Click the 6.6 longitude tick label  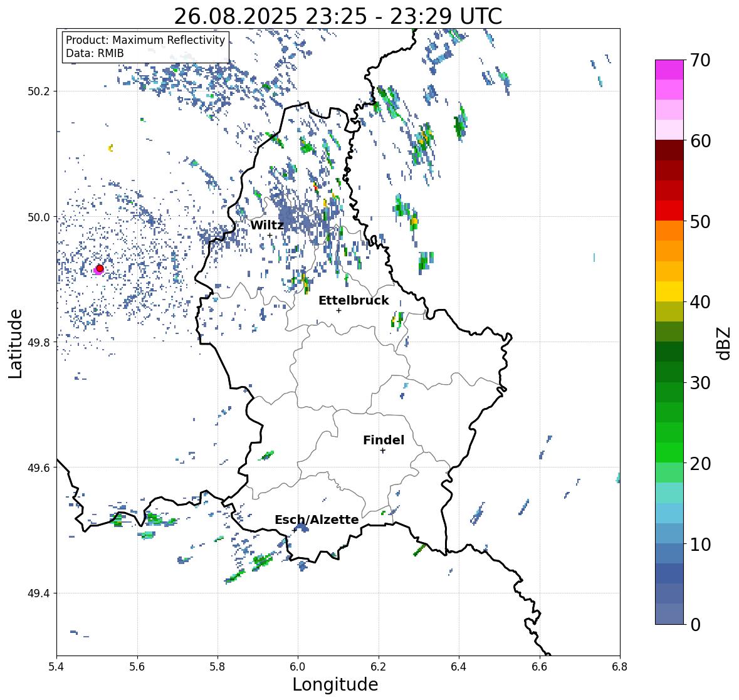[x=540, y=667]
